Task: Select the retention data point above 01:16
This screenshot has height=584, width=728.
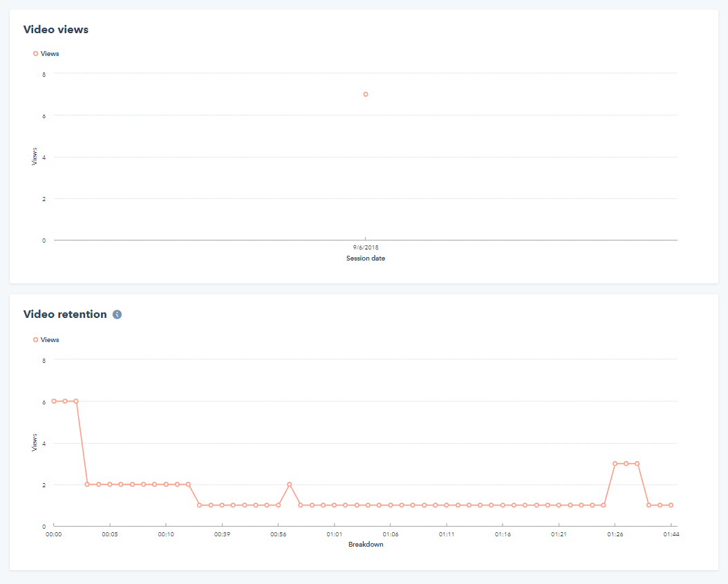Action: (x=503, y=505)
